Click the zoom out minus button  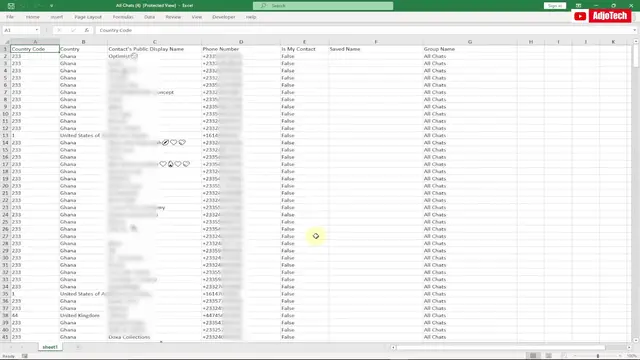(575, 356)
